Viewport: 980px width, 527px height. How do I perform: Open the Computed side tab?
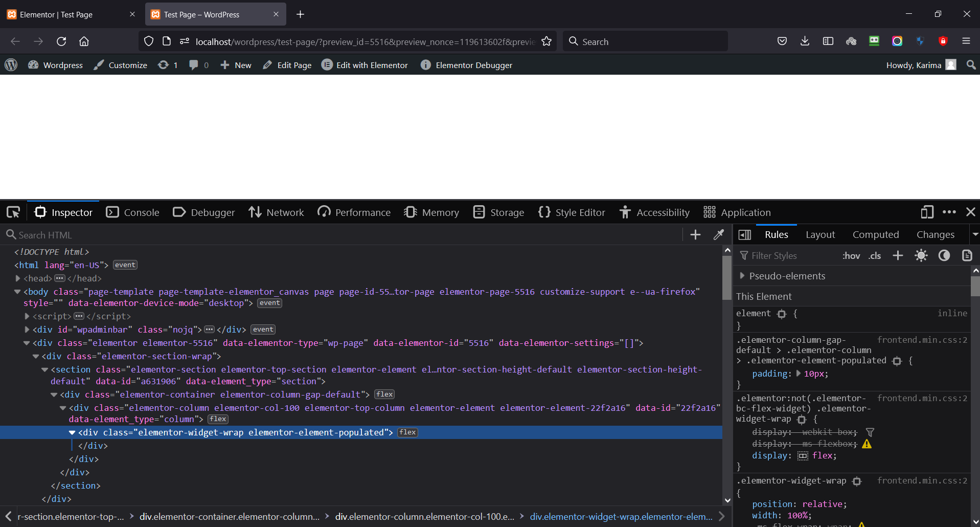[875, 235]
